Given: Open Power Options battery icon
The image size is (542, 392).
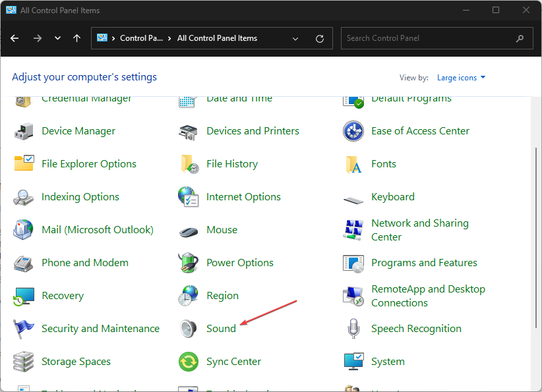Looking at the screenshot, I should [x=189, y=263].
